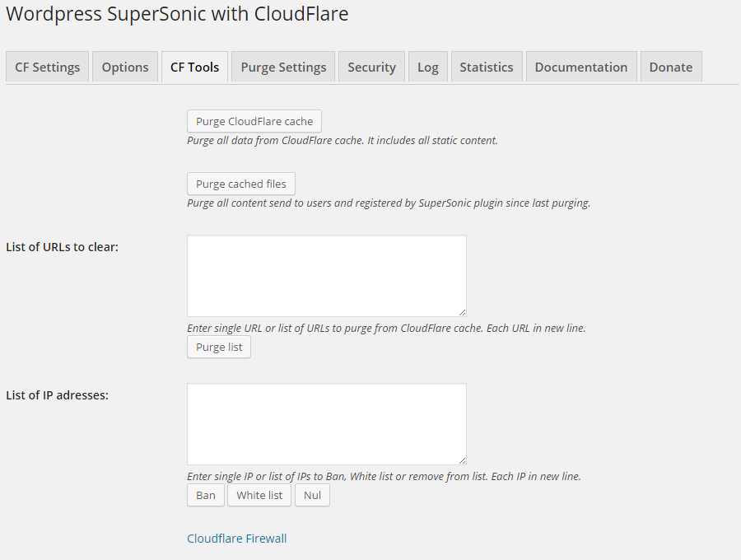This screenshot has height=560, width=741.
Task: Show the Statistics tab
Action: click(486, 68)
